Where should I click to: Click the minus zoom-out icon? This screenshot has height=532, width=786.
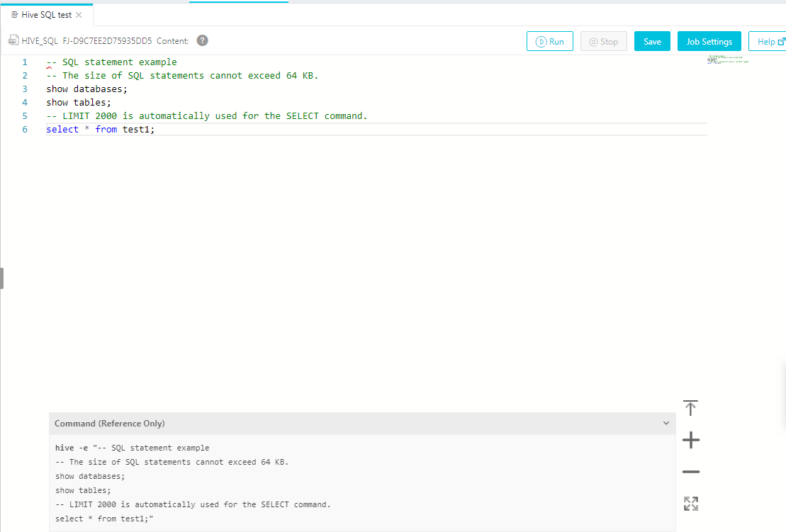691,472
